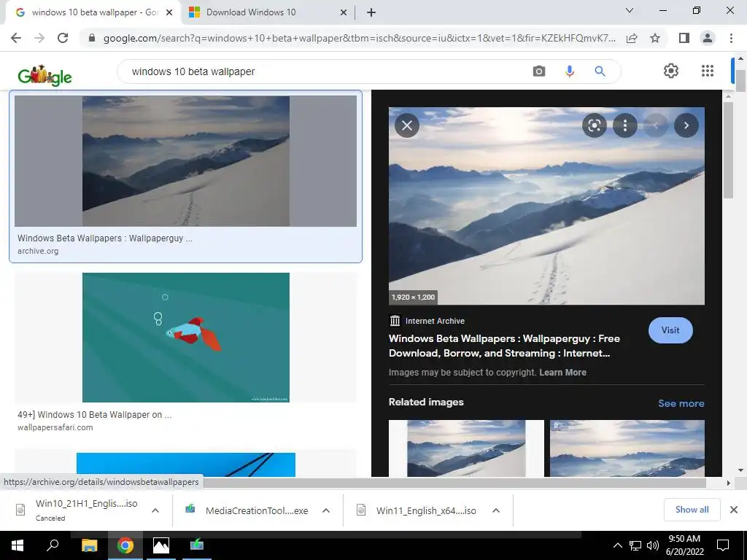
Task: Open the Chrome profile avatar
Action: pos(708,38)
